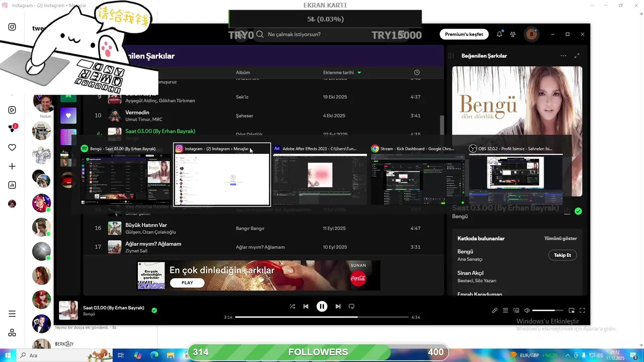Open Instagram home via the logo icon
The width and height of the screenshot is (644, 362).
click(x=12, y=27)
